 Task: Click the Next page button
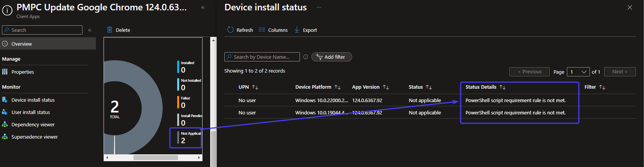tap(620, 72)
